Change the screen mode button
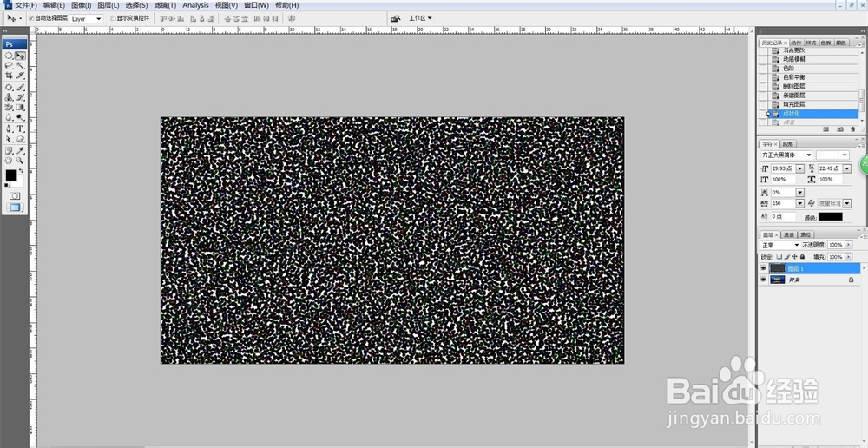The width and height of the screenshot is (868, 448). point(15,208)
